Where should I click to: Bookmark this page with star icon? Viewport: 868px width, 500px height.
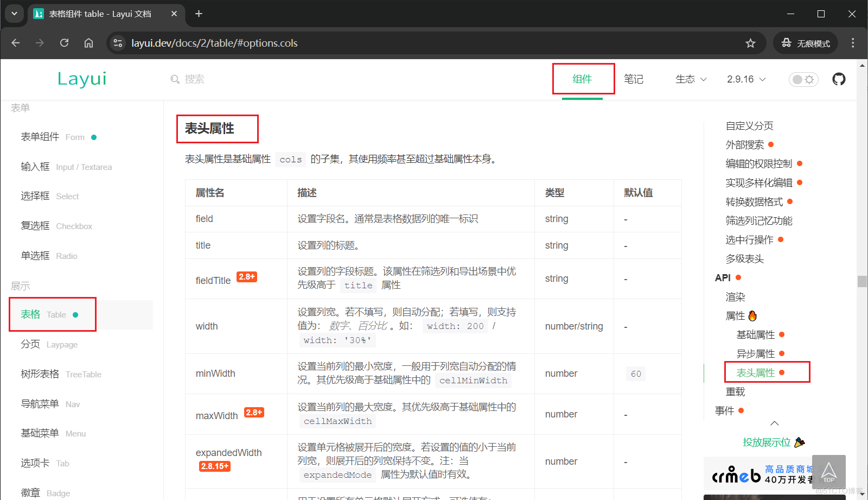point(750,43)
